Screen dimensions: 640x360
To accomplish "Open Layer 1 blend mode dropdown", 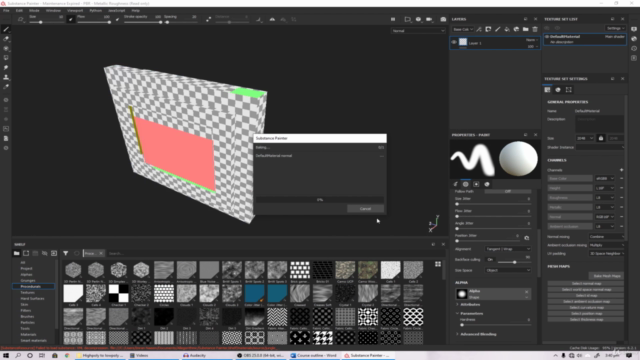I will click(532, 40).
